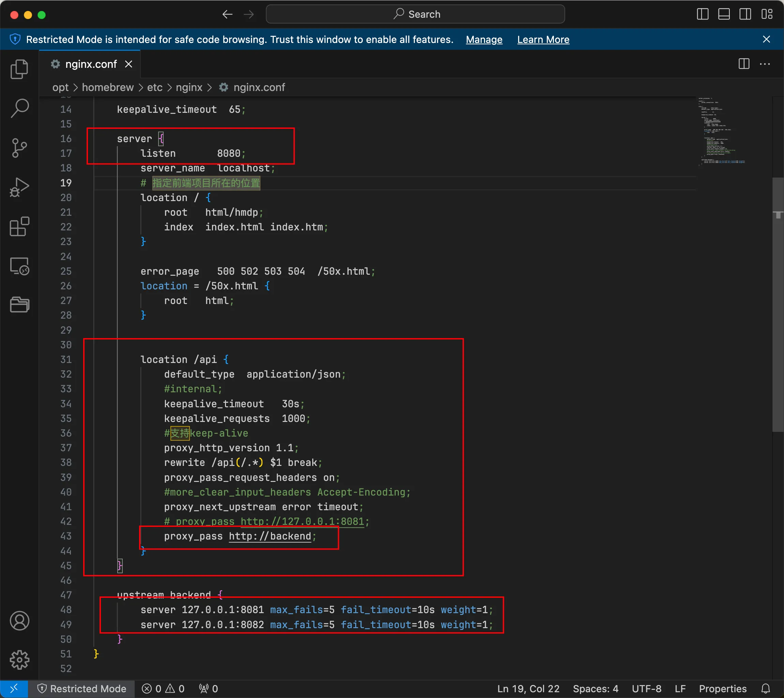Click Ln 19, Col 22 go-to-line
The width and height of the screenshot is (784, 698).
click(x=528, y=689)
